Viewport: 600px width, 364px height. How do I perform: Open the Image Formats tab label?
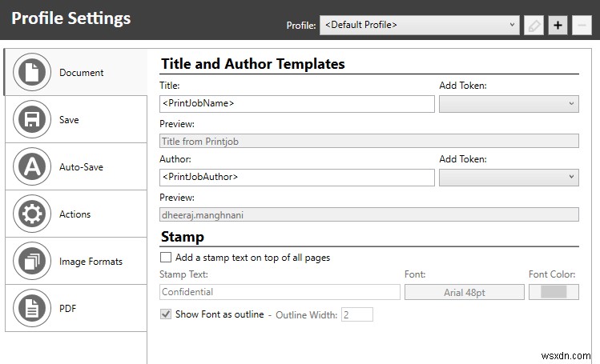(91, 262)
